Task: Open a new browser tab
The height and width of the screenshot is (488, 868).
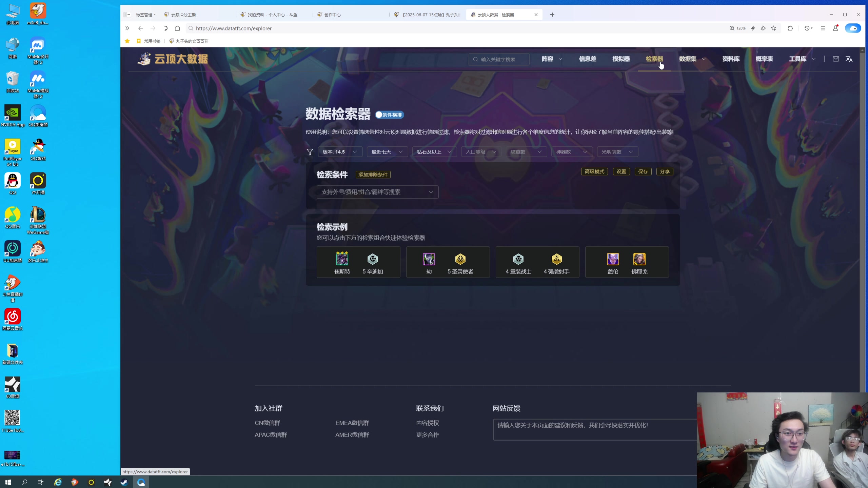Action: 552,15
